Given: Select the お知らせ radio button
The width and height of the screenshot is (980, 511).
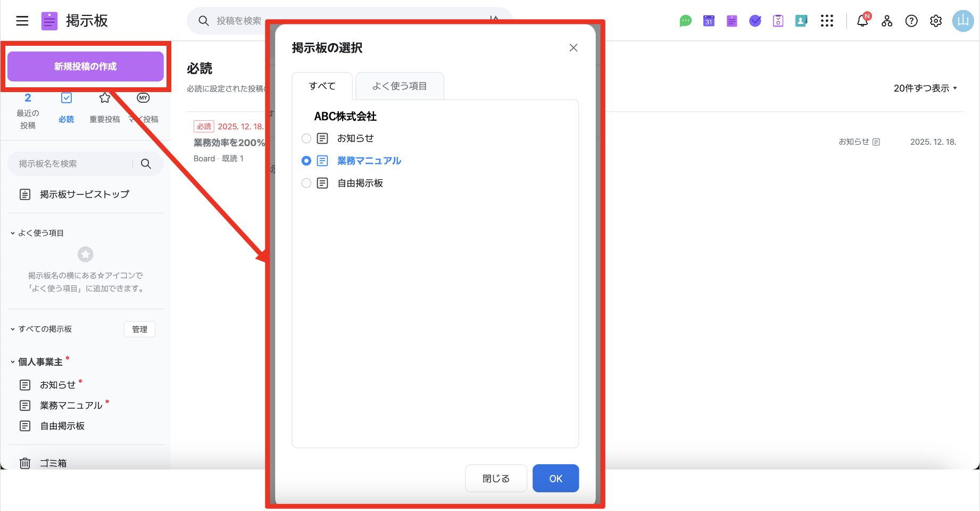Looking at the screenshot, I should click(x=306, y=138).
